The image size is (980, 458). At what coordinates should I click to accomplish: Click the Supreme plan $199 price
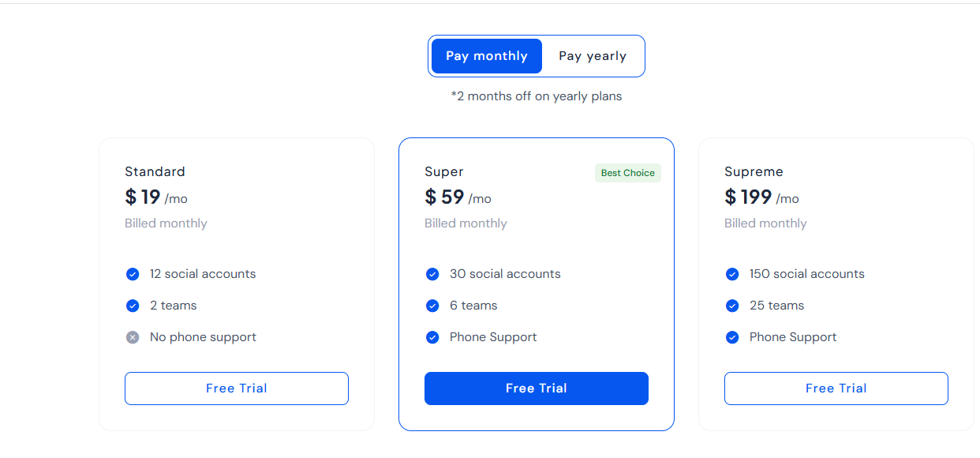click(x=749, y=197)
